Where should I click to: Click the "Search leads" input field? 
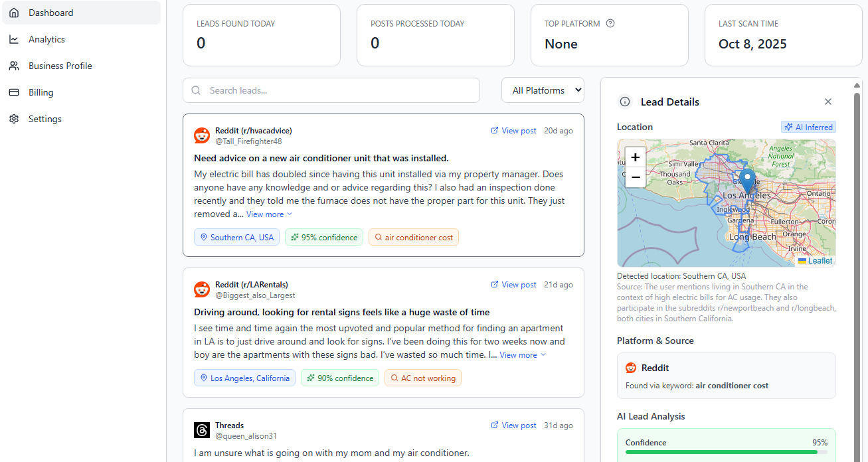pos(331,90)
